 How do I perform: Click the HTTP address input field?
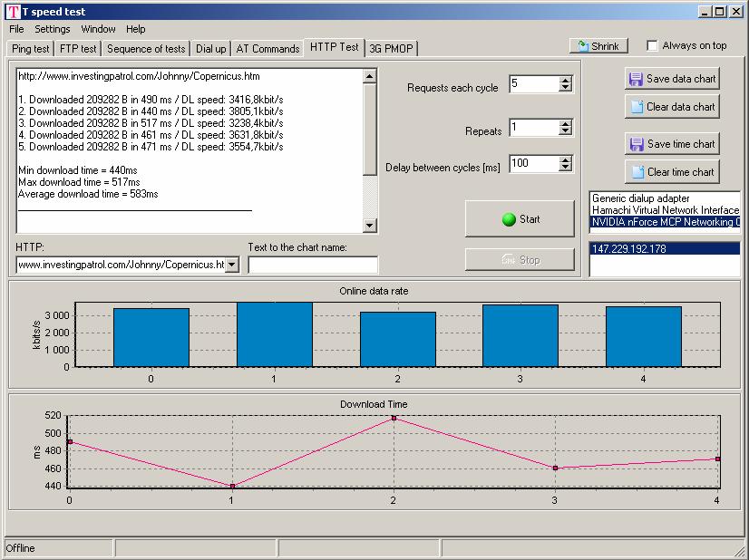121,265
